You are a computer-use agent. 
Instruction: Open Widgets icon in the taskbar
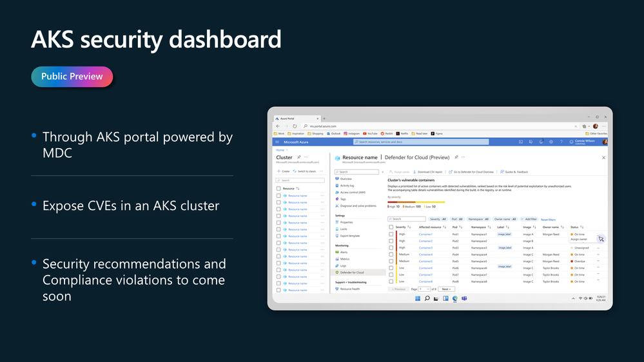point(445,298)
